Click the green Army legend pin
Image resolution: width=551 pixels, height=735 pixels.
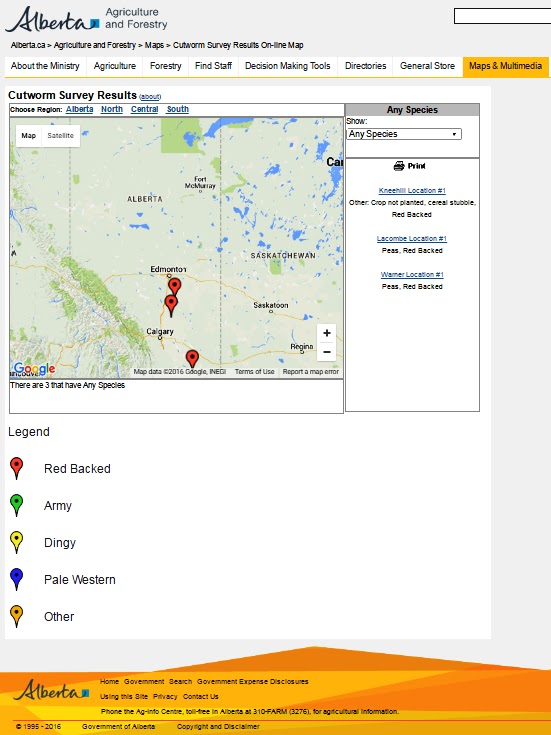[16, 505]
